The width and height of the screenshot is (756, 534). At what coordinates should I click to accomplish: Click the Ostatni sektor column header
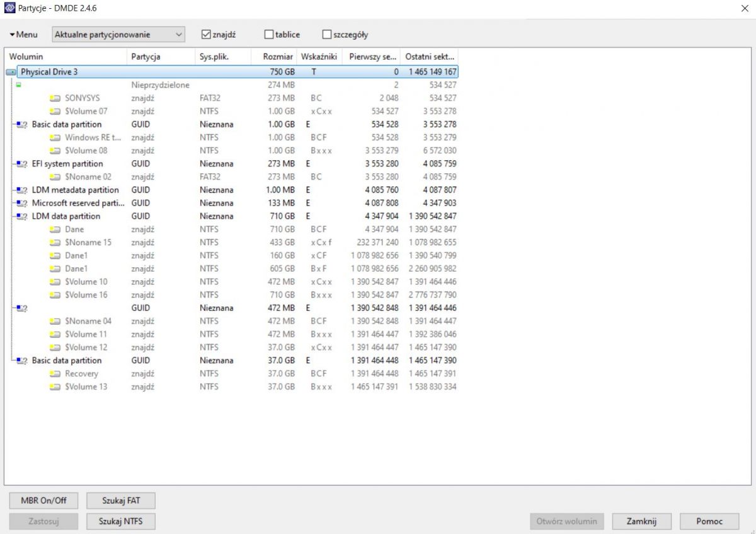pyautogui.click(x=430, y=56)
